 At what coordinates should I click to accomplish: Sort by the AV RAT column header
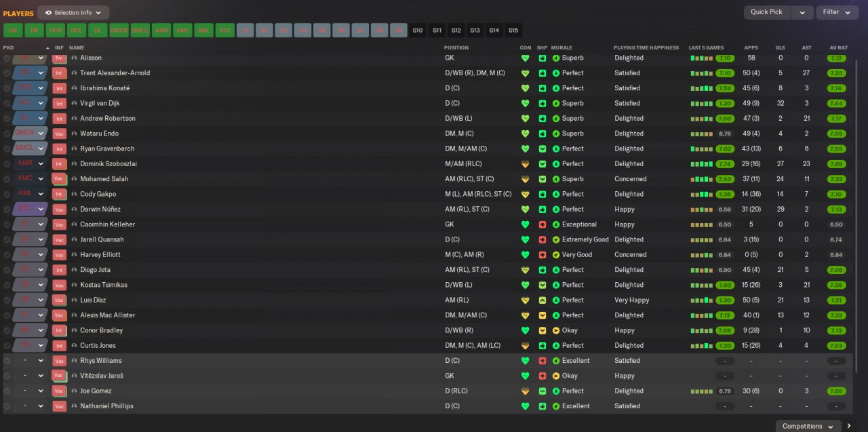coord(838,48)
